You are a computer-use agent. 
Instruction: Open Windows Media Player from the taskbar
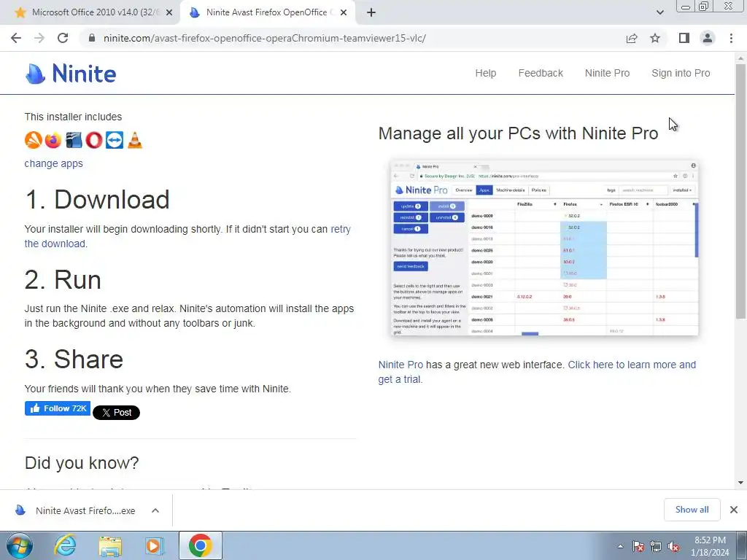point(154,545)
